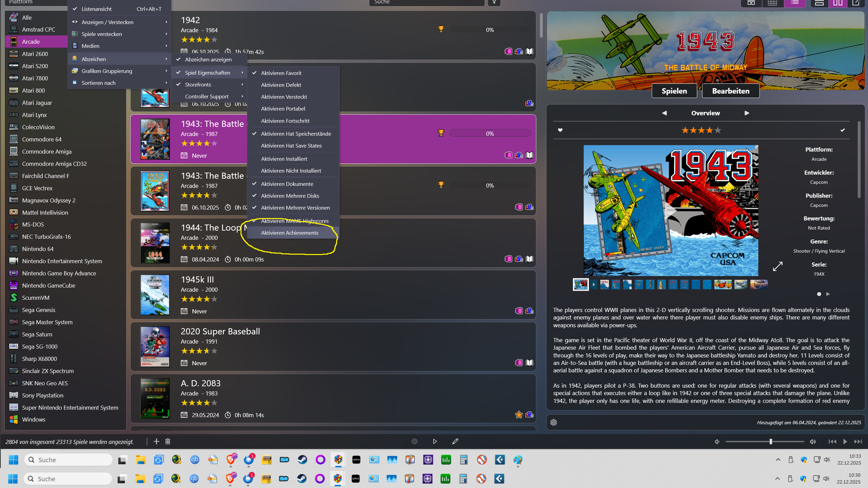Viewport: 868px width, 488px height.
Task: Select Sega Genesis platform in sidebar
Action: 39,310
